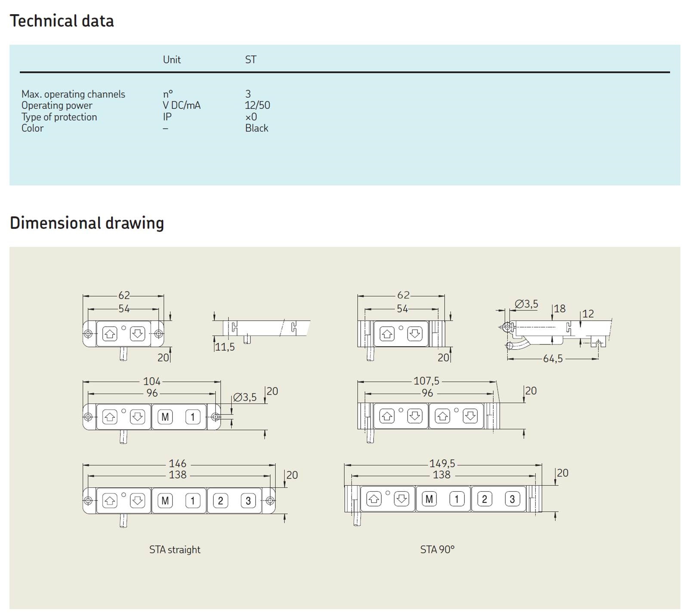Viewport: 686px width, 616px height.
Task: Click button 3 in the 146 mm straight drawing
Action: tap(248, 501)
